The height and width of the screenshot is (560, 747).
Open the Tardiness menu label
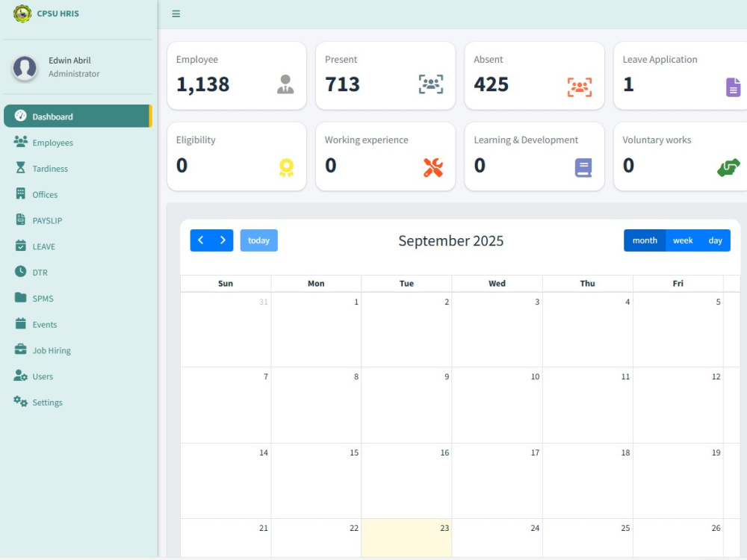(x=50, y=169)
